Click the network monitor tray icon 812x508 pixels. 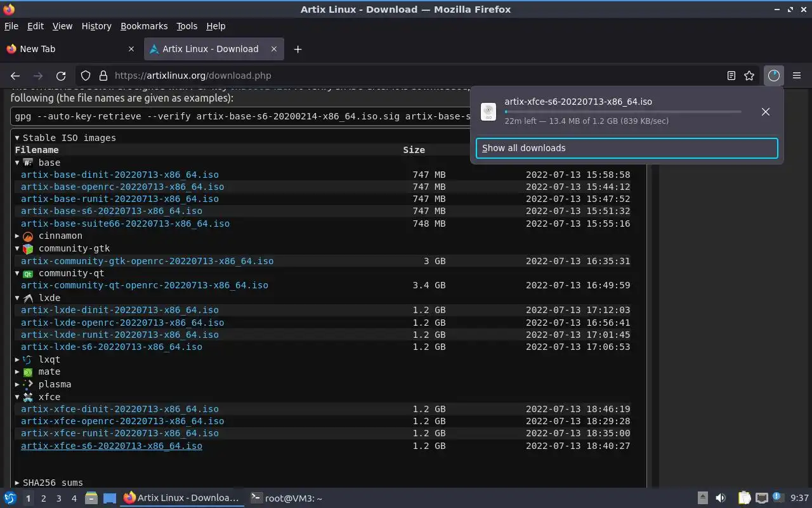coord(762,498)
